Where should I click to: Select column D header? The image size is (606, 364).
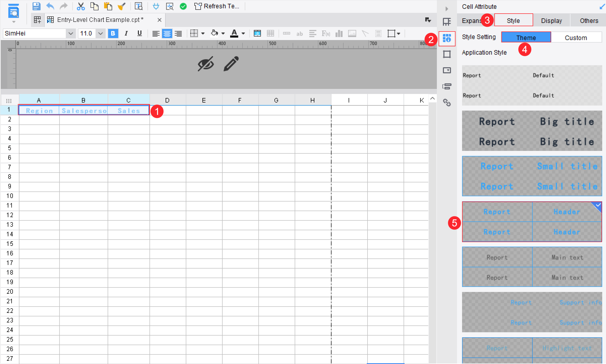coord(168,100)
